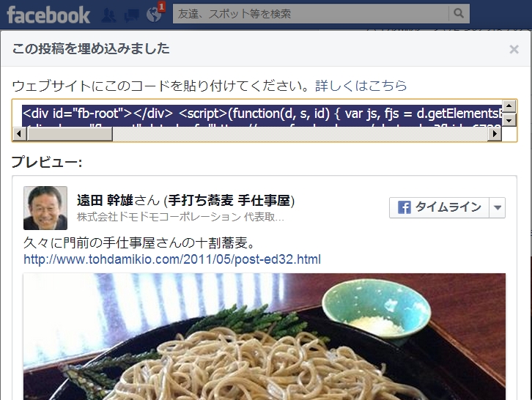Open notifications globe icon
This screenshot has width=532, height=400.
(154, 15)
